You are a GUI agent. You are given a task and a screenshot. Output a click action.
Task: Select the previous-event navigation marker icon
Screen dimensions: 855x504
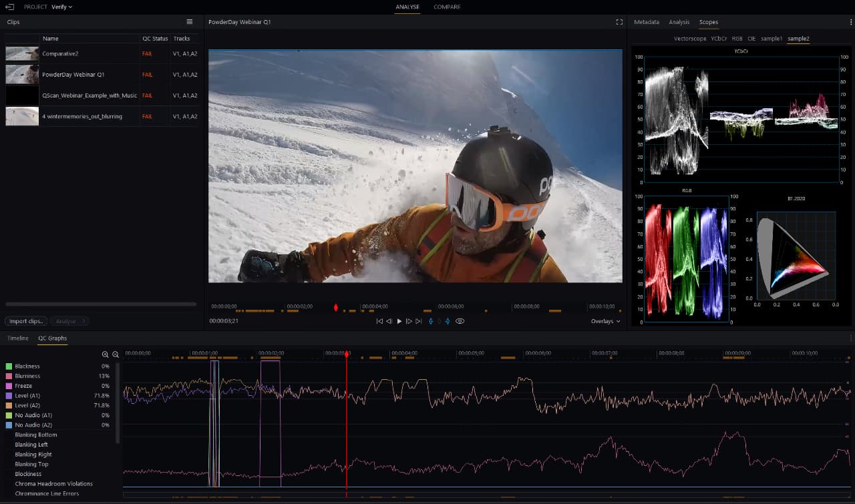431,321
